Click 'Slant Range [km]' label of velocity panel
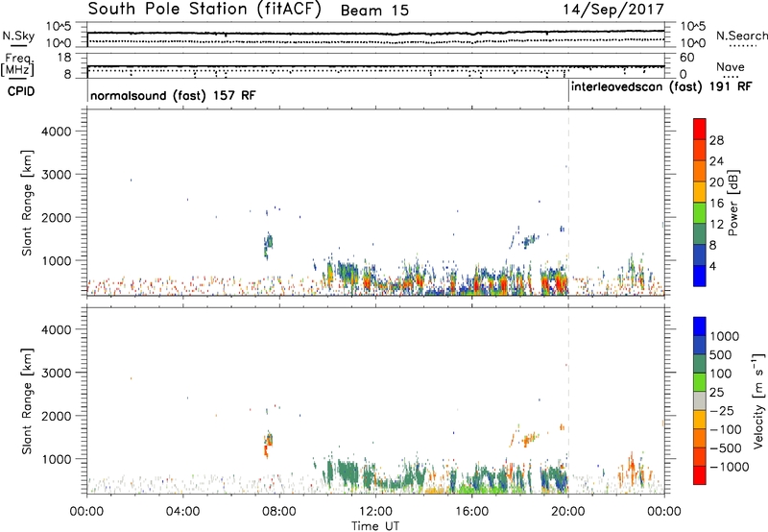Screen dimensions: 768x532 point(27,401)
